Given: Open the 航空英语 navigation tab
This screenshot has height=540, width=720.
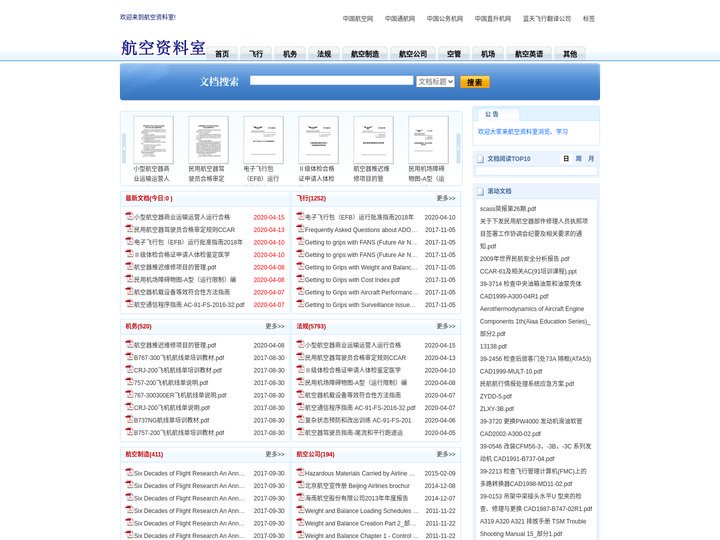Looking at the screenshot, I should click(x=529, y=54).
